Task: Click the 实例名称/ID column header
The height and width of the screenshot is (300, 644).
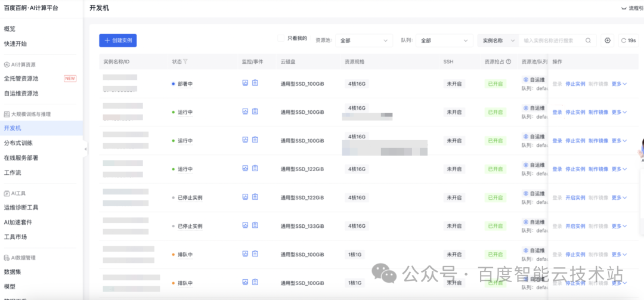Action: click(x=117, y=61)
